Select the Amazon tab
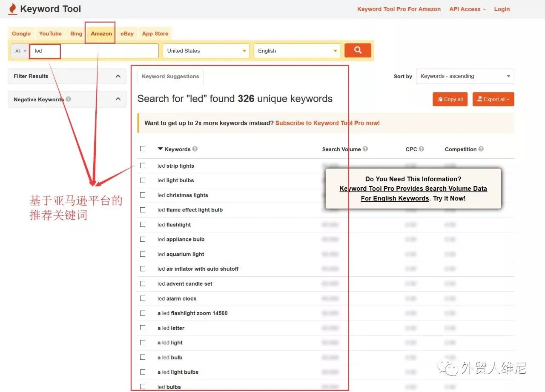This screenshot has height=392, width=545. point(101,34)
